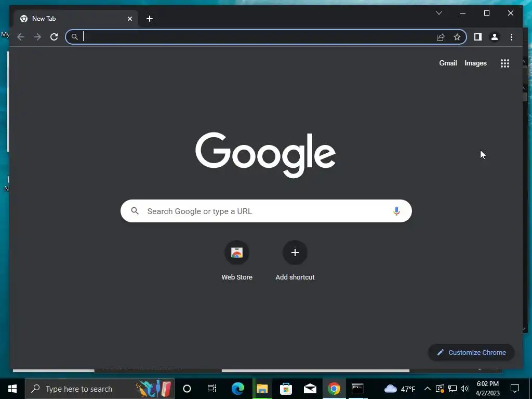The width and height of the screenshot is (532, 399).
Task: Open File Explorer from the taskbar
Action: click(262, 389)
